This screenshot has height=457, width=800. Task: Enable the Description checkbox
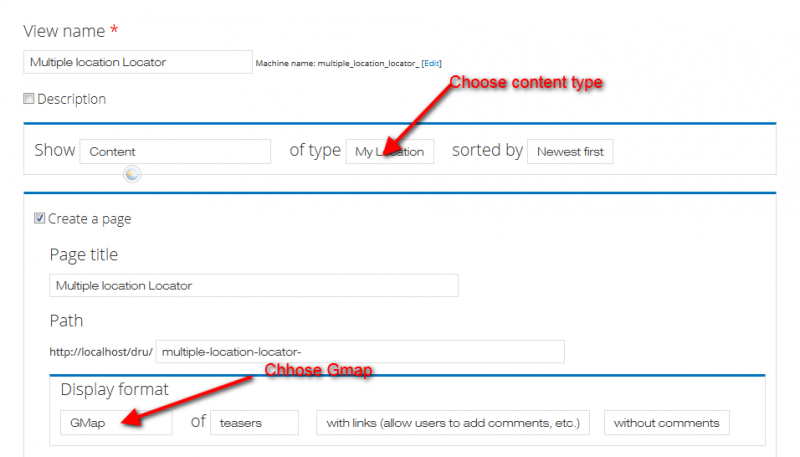(x=29, y=98)
